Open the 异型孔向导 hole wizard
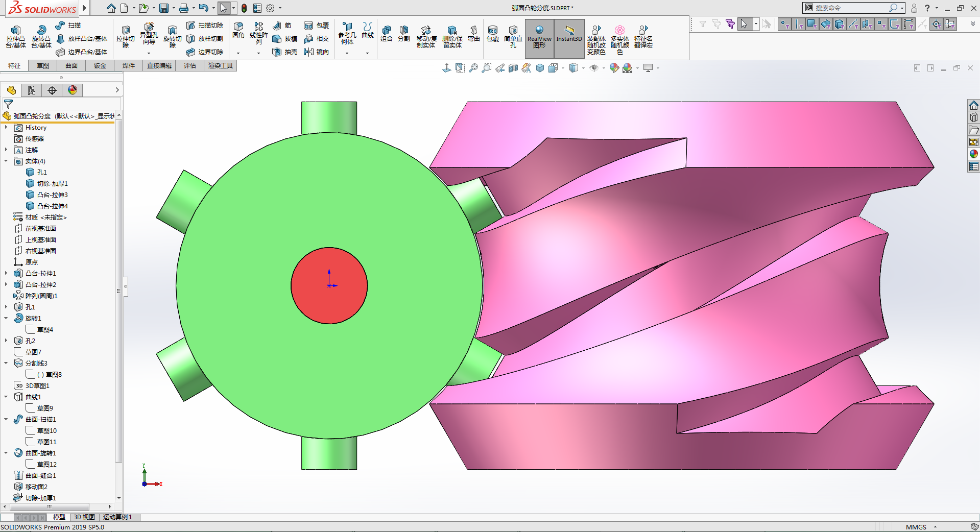 [x=149, y=34]
